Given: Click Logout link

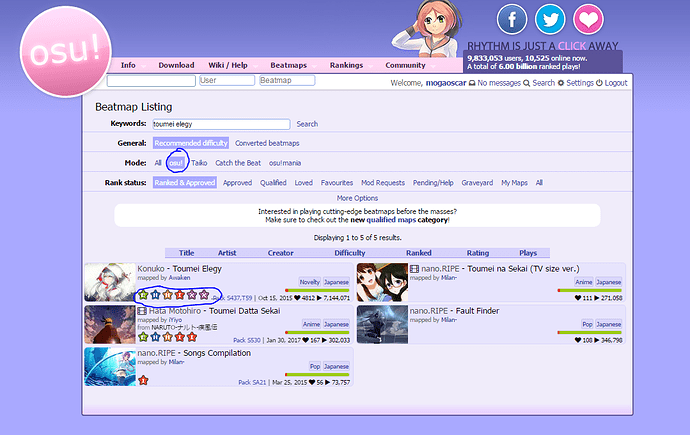Looking at the screenshot, I should tap(616, 83).
